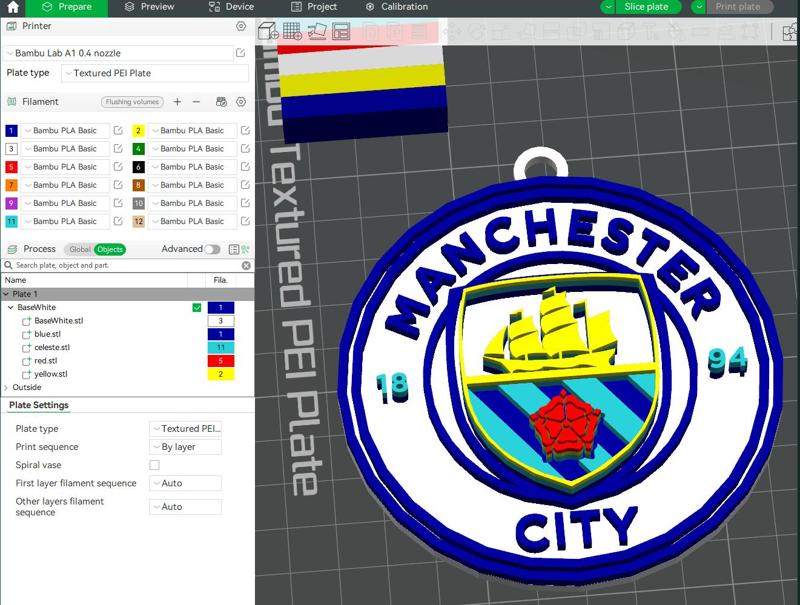This screenshot has height=605, width=800.
Task: Click the auto-arrange objects toolbar icon
Action: 316,32
